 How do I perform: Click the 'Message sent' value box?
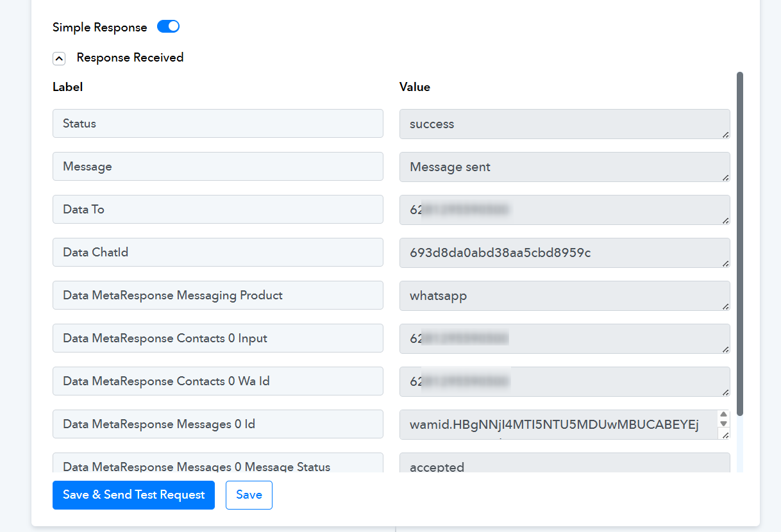(564, 167)
